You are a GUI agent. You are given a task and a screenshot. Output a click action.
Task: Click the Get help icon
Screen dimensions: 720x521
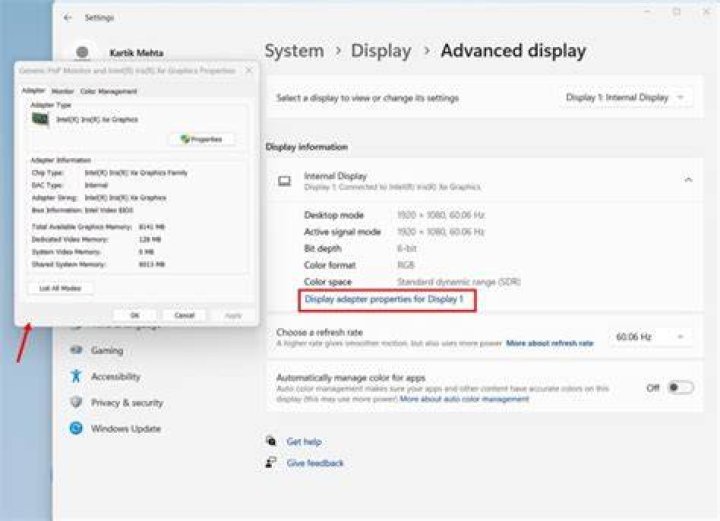[271, 441]
